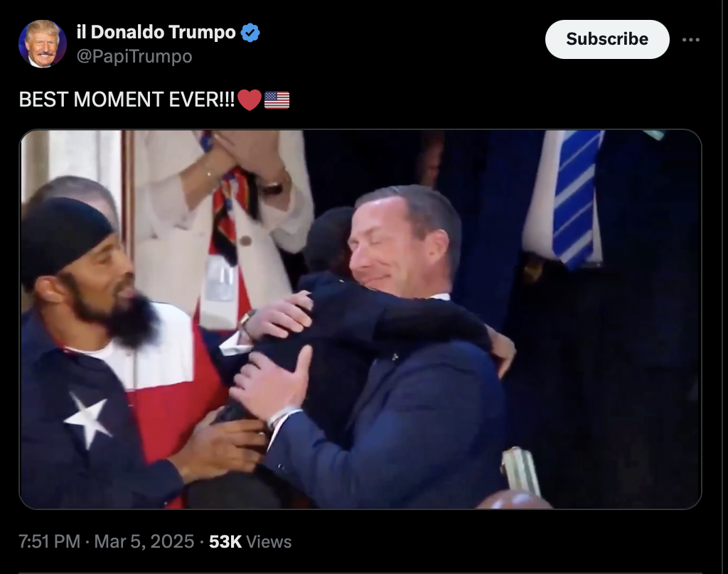
Task: Click the blue verified checkmark badge
Action: (x=250, y=33)
